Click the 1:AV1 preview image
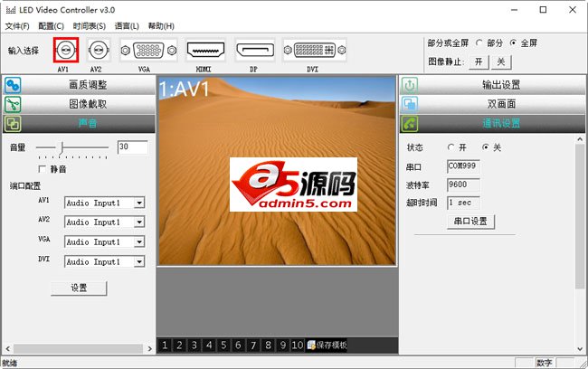This screenshot has width=588, height=369. click(277, 171)
